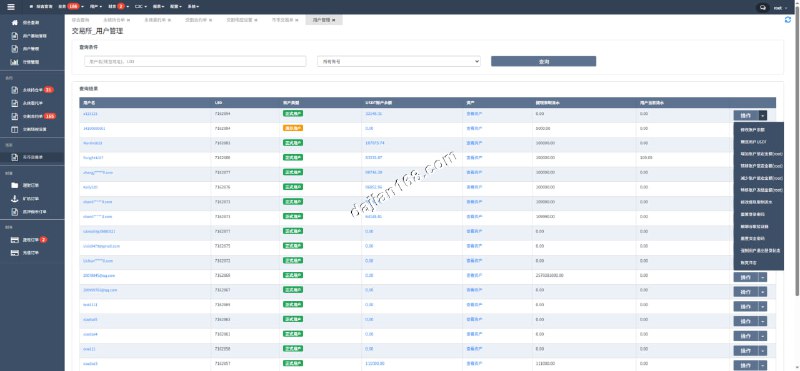Click the UID column header

218,103
